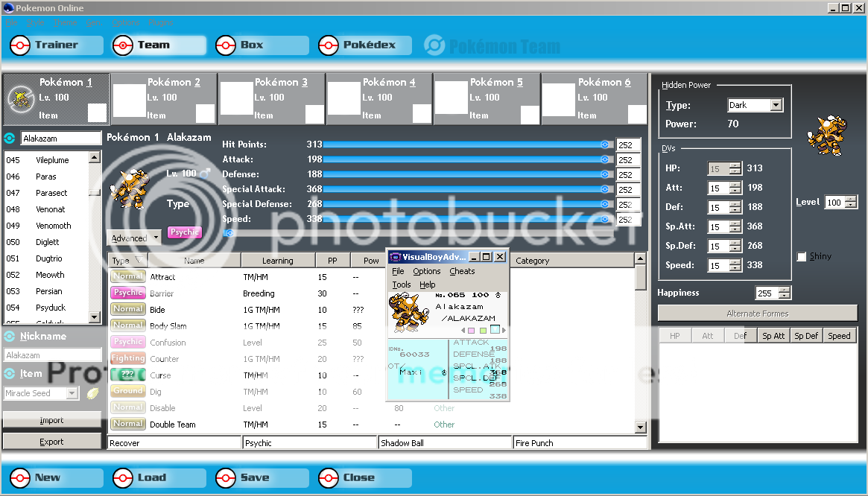Click the swirl icon beside the Item label

(x=10, y=374)
